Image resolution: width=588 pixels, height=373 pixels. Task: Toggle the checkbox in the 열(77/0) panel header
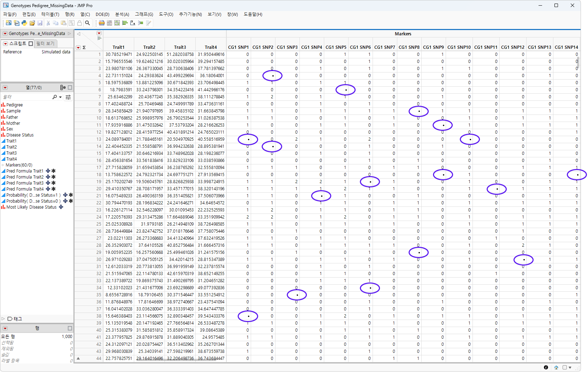pyautogui.click(x=70, y=87)
